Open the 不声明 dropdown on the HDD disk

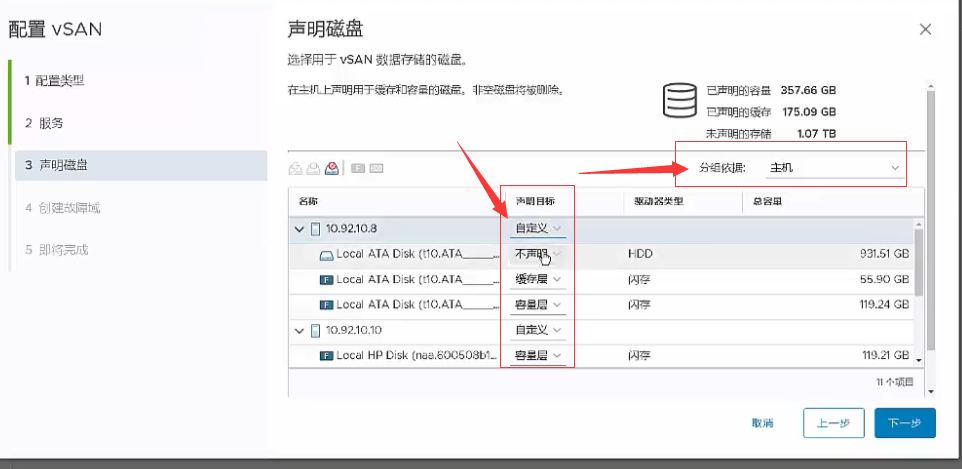[538, 254]
